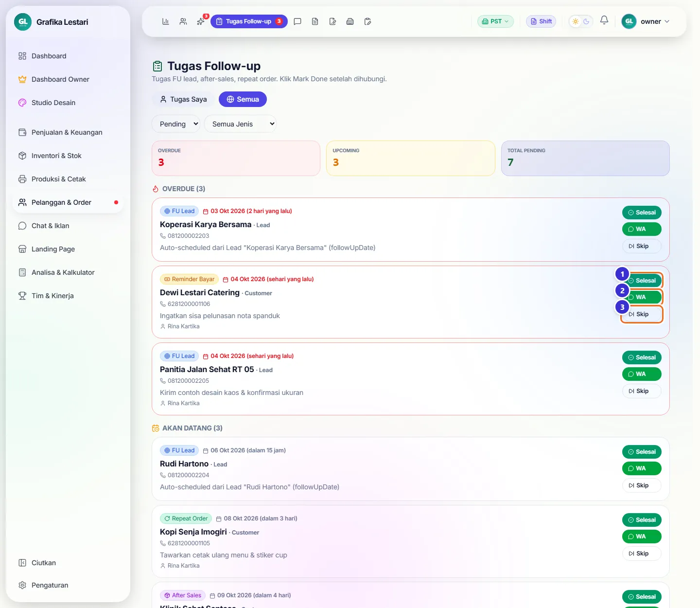700x608 pixels.
Task: Collapse the sidebar with Ciutkan
Action: click(68, 563)
